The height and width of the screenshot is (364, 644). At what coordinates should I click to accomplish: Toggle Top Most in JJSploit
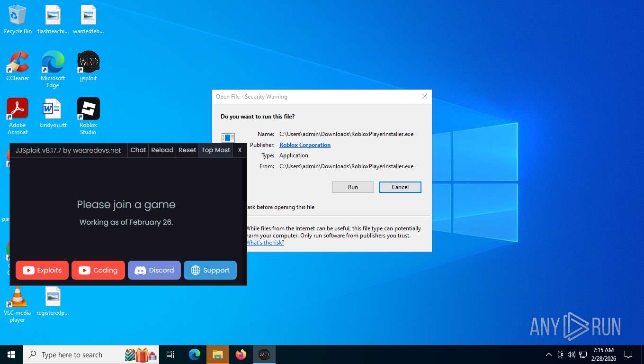[216, 150]
